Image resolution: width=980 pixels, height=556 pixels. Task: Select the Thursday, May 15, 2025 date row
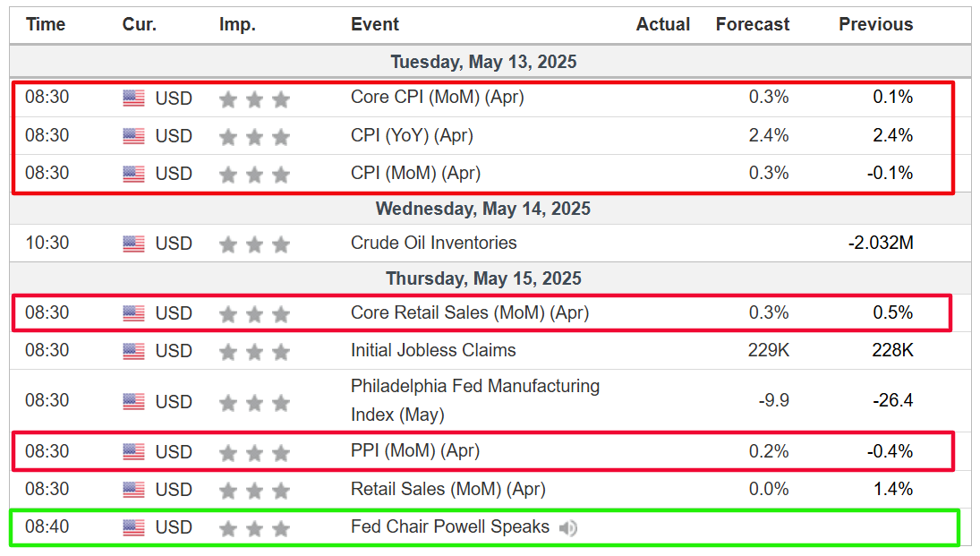click(490, 278)
